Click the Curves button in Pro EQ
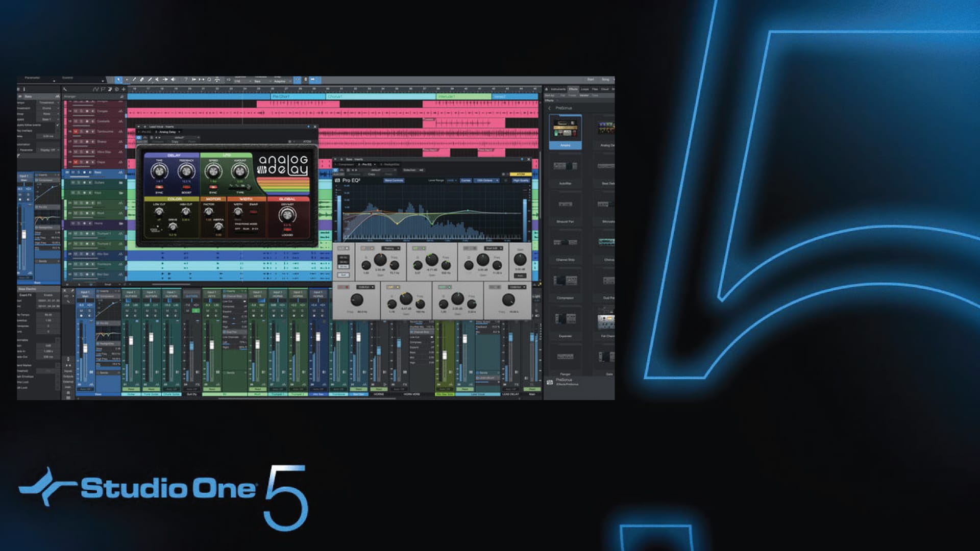 [465, 180]
